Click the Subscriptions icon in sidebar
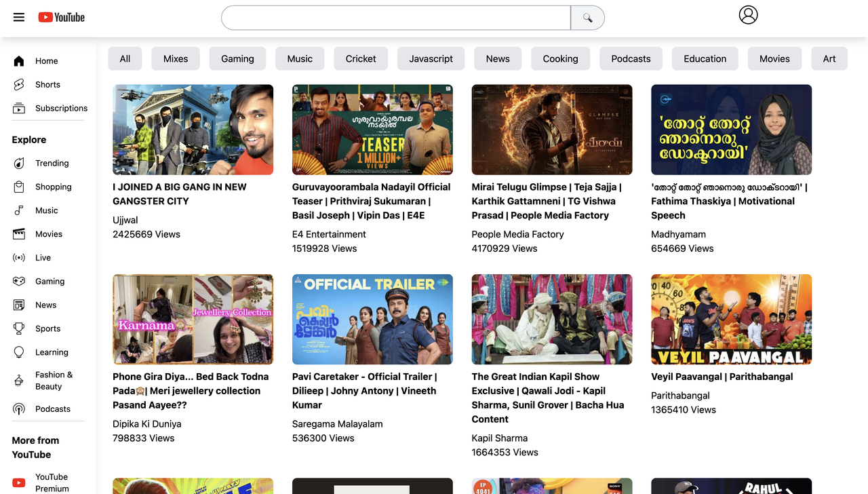 pos(19,109)
